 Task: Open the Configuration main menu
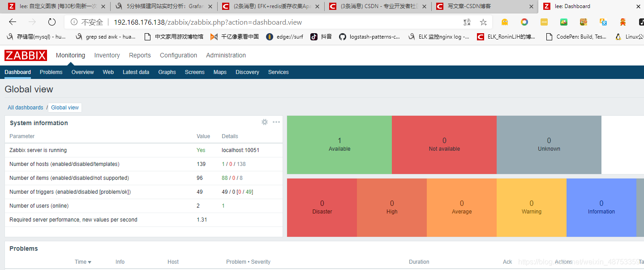pyautogui.click(x=178, y=55)
